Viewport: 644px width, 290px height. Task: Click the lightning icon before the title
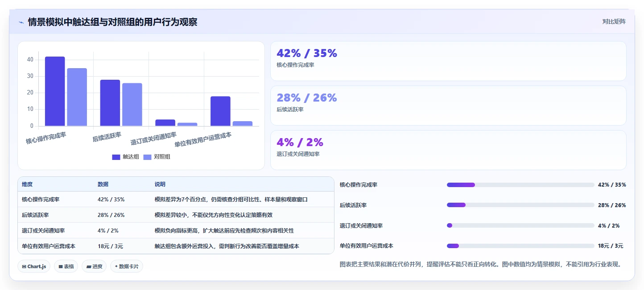(x=21, y=22)
